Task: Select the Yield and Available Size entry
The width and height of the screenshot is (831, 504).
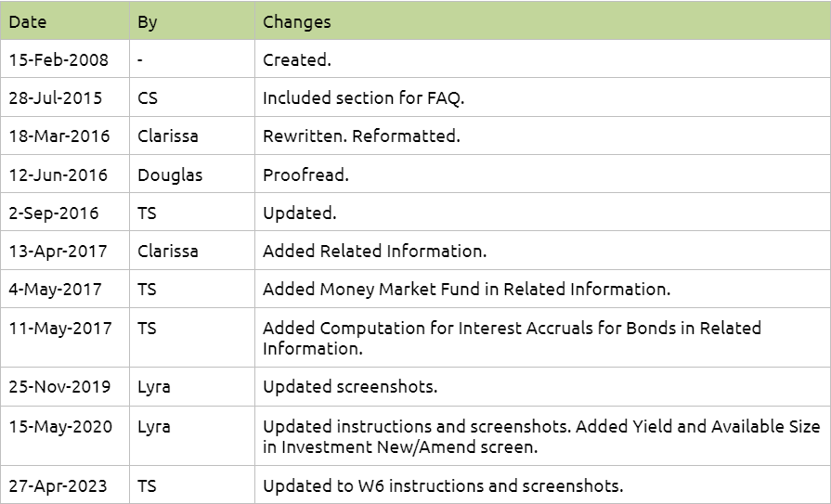Action: 542,436
